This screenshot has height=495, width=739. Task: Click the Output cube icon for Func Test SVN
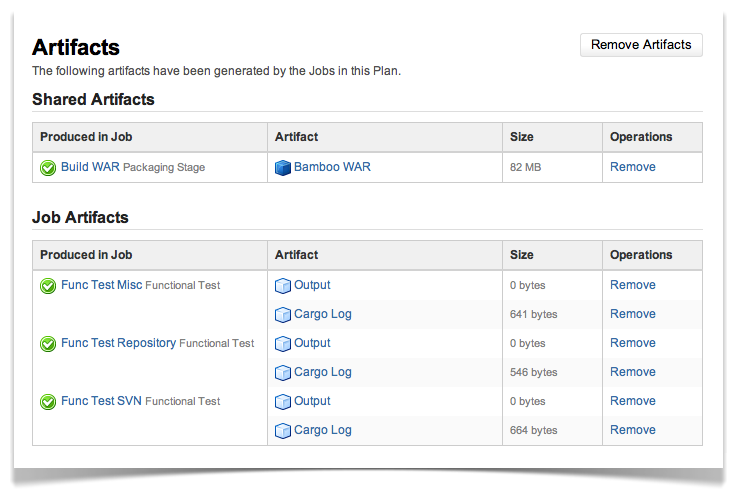283,402
